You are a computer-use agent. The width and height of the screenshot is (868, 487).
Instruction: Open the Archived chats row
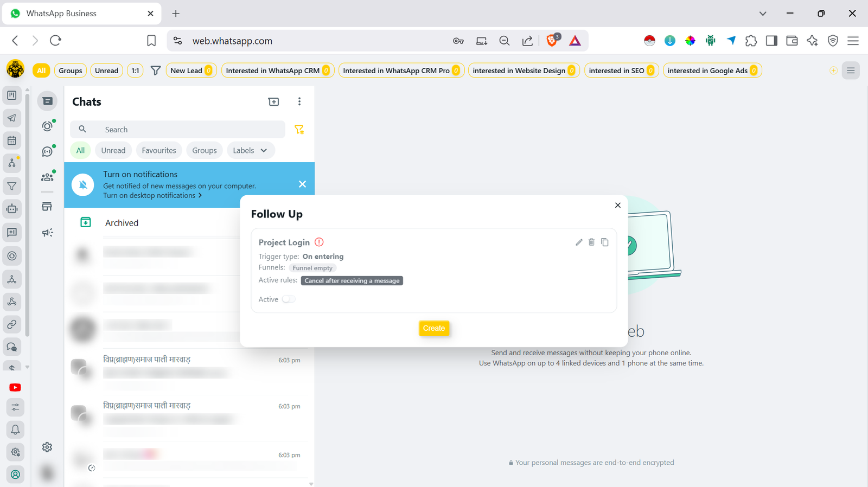click(x=122, y=223)
